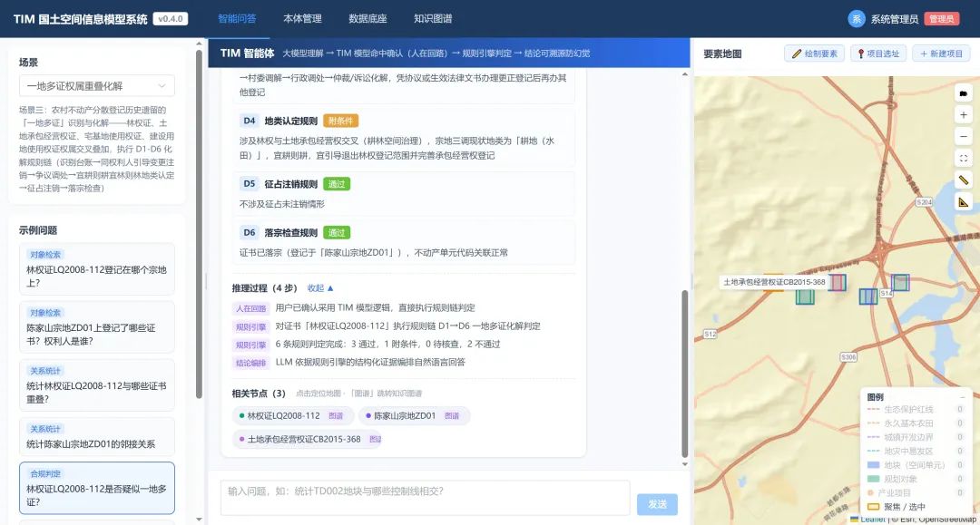This screenshot has height=525, width=980.
Task: Click the 新建项目 new project button
Action: [941, 53]
